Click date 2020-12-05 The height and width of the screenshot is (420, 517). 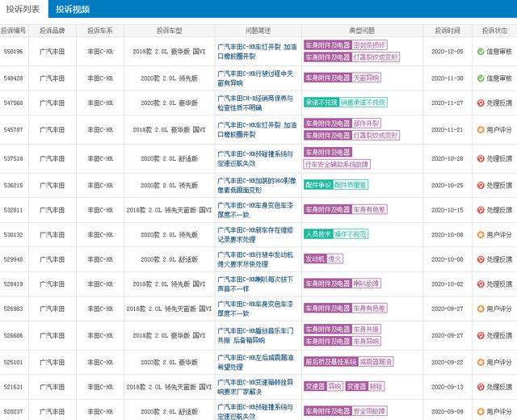point(448,52)
